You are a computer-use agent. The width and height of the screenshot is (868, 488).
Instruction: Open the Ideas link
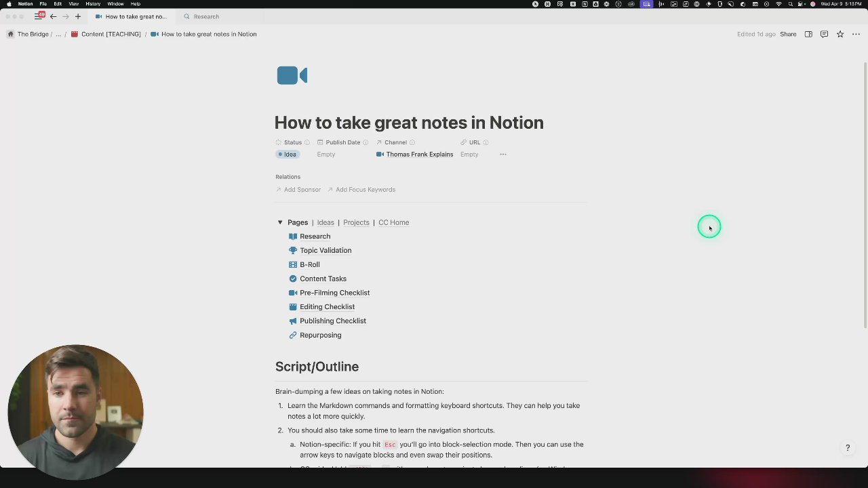pyautogui.click(x=325, y=222)
